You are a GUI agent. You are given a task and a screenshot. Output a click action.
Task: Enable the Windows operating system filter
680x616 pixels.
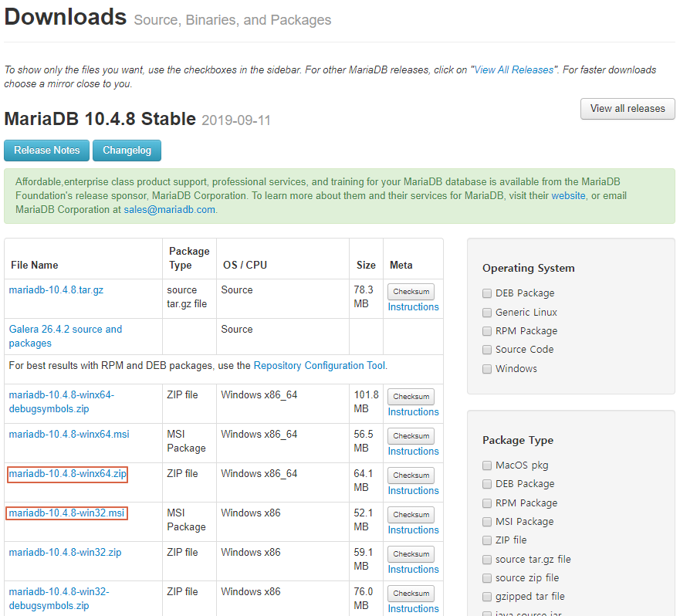point(487,369)
